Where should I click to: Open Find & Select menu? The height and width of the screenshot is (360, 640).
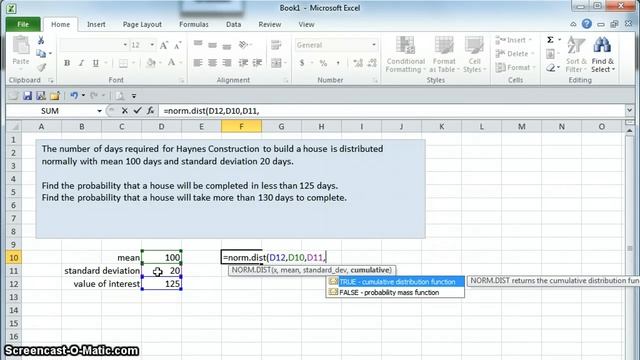click(x=602, y=54)
